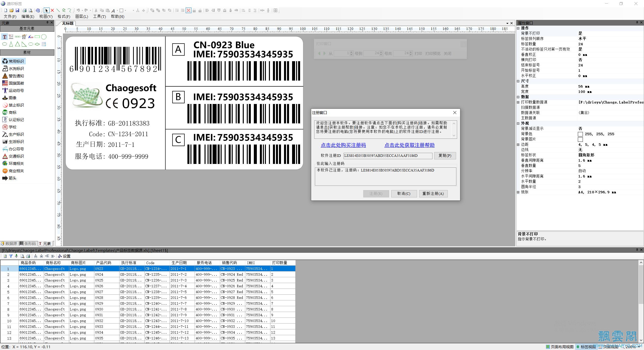The image size is (644, 350).
Task: Open 设置 in the data source toolbar
Action: pos(64,256)
